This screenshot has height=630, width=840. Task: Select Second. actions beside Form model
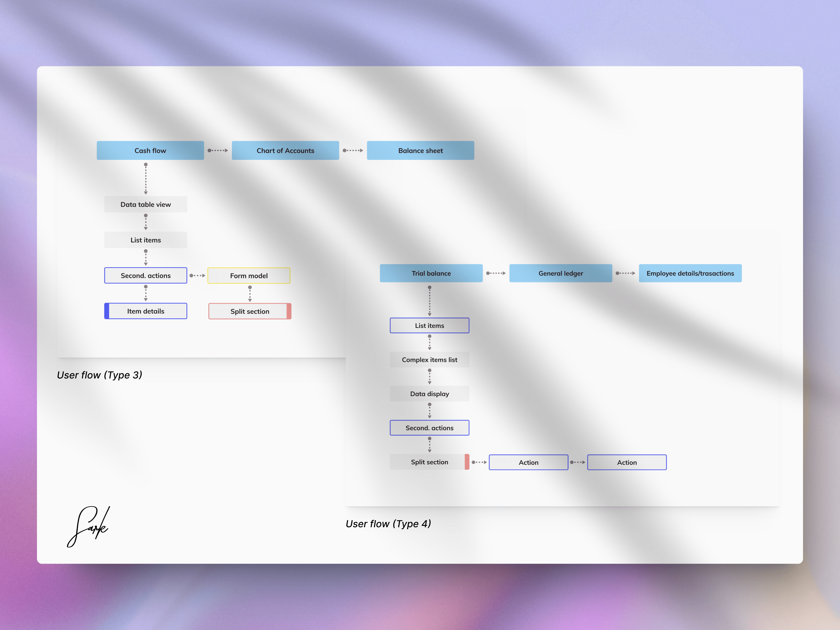pos(145,275)
